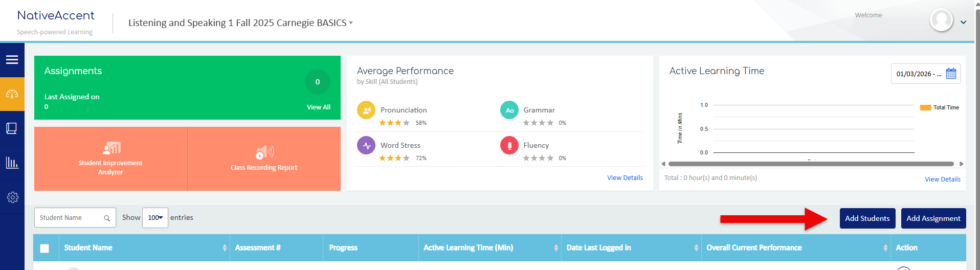Toggle the select-all students checkbox
The image size is (980, 270).
(x=44, y=249)
